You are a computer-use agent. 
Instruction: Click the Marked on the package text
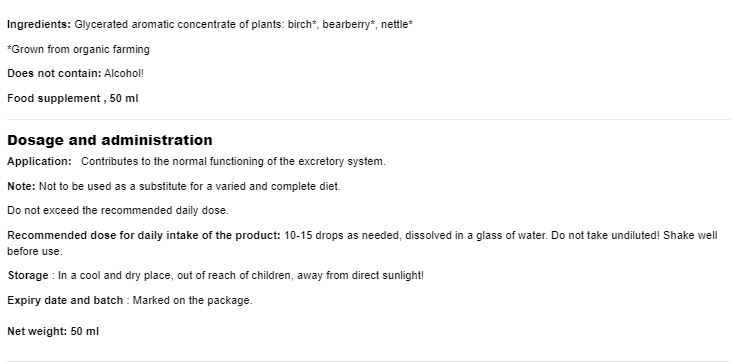(x=193, y=300)
